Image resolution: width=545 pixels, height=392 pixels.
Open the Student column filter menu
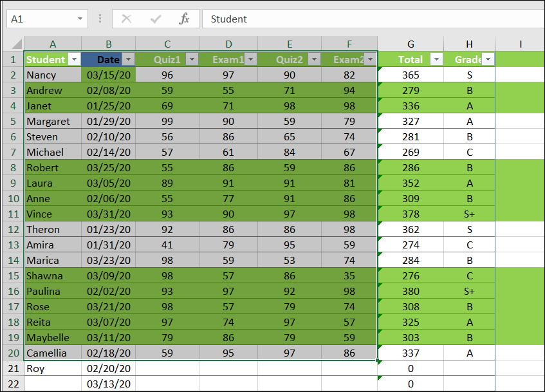pyautogui.click(x=74, y=59)
